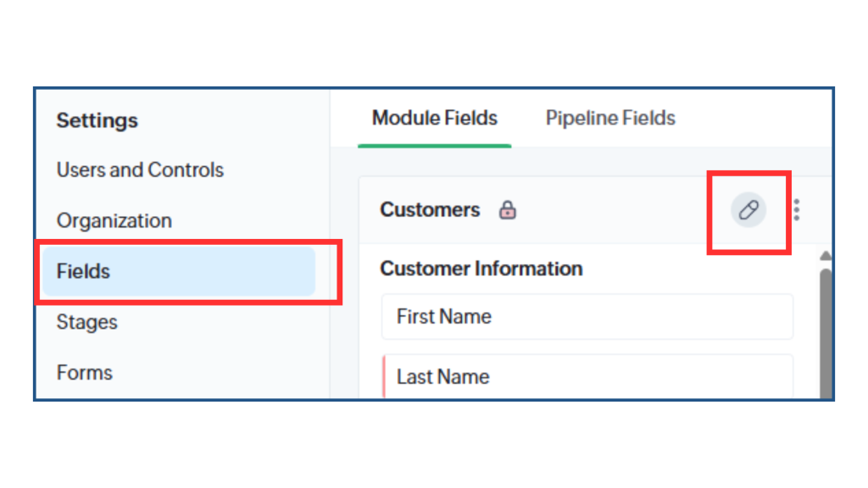The width and height of the screenshot is (868, 488).
Task: Click the Customer Information section heading
Action: pyautogui.click(x=481, y=269)
